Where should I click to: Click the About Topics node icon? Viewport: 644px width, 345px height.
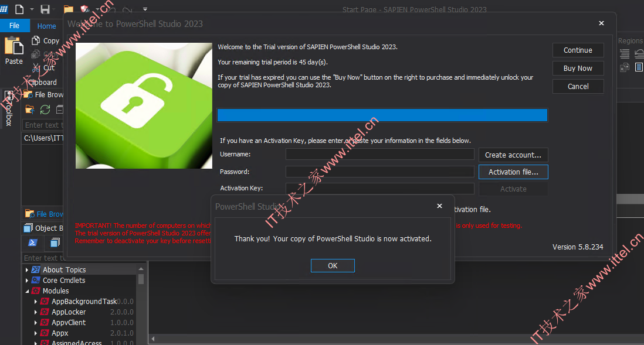[36, 269]
